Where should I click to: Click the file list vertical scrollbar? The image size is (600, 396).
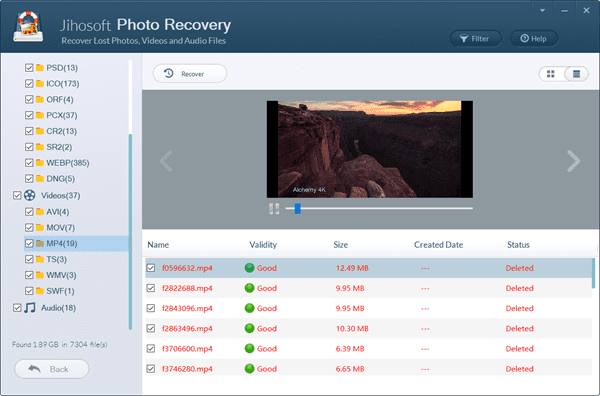tap(593, 273)
